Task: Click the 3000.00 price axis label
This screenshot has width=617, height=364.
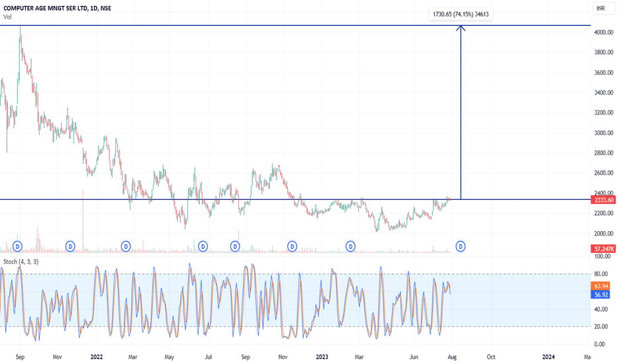Action: [604, 133]
